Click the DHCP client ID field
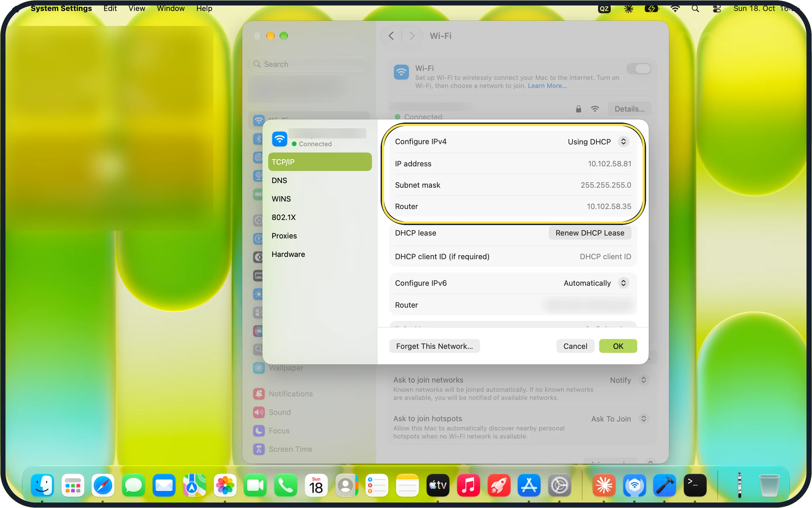 click(605, 256)
